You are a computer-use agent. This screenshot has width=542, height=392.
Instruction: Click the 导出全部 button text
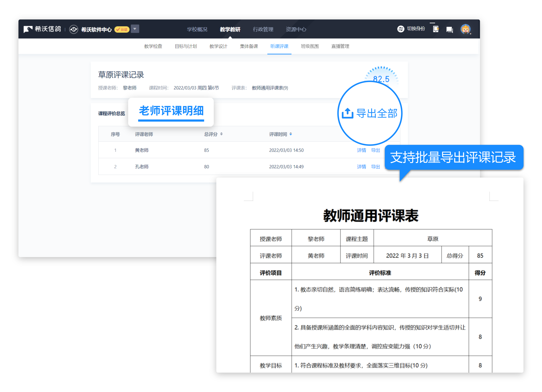377,113
